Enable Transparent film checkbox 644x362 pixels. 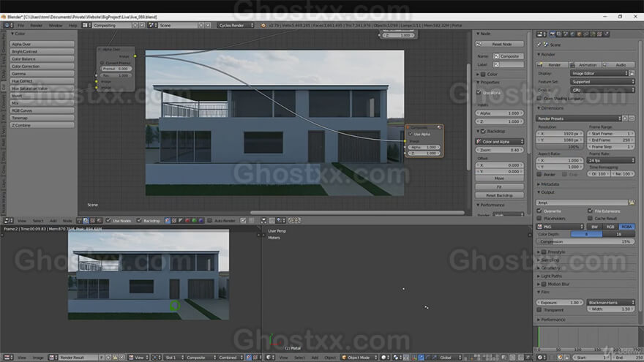[539, 310]
